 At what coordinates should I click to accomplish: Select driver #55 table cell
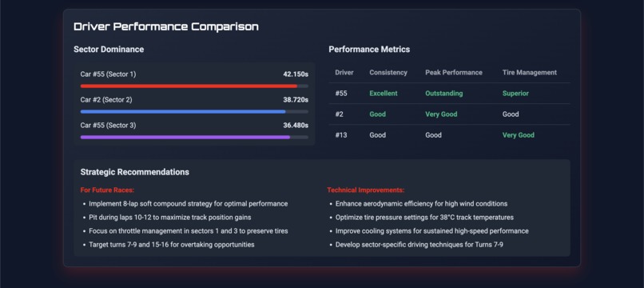(341, 94)
